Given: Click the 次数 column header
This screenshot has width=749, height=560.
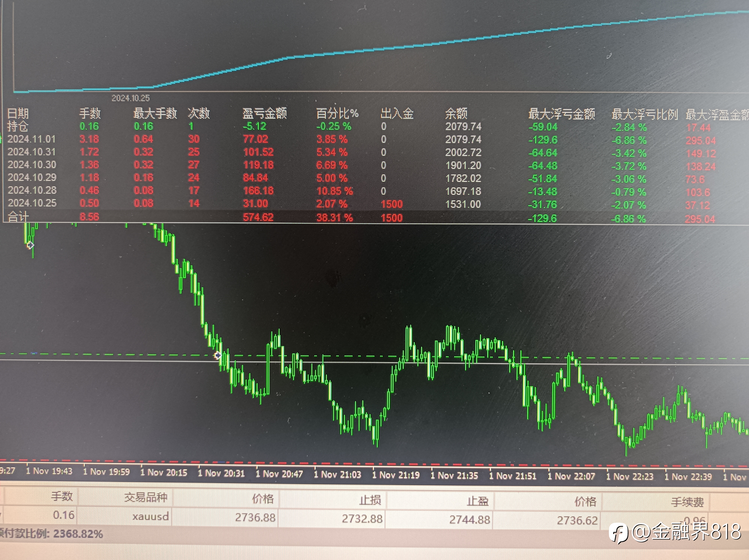Looking at the screenshot, I should point(199,113).
